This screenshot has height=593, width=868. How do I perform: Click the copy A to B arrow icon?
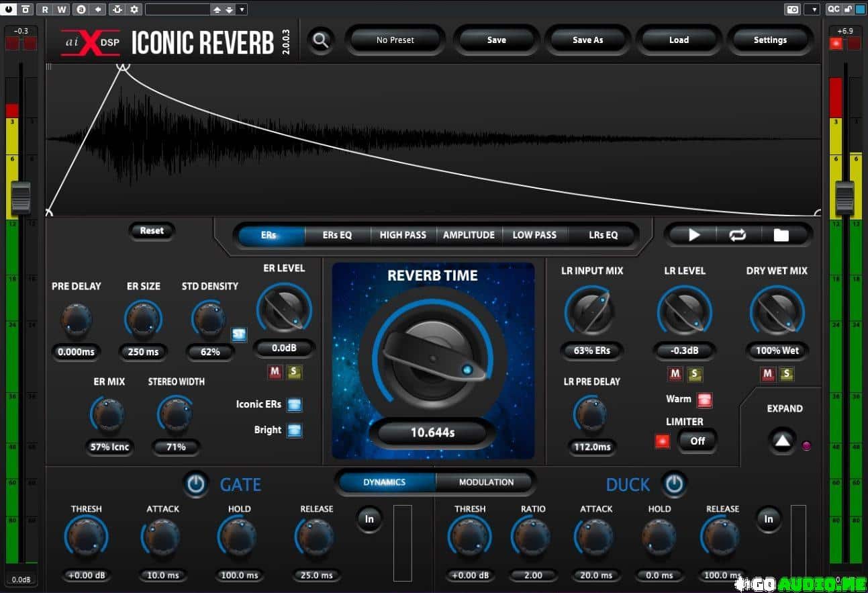click(x=98, y=9)
